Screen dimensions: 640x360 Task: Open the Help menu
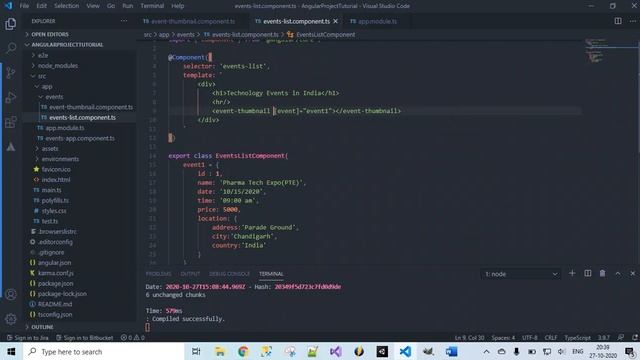pos(178,6)
